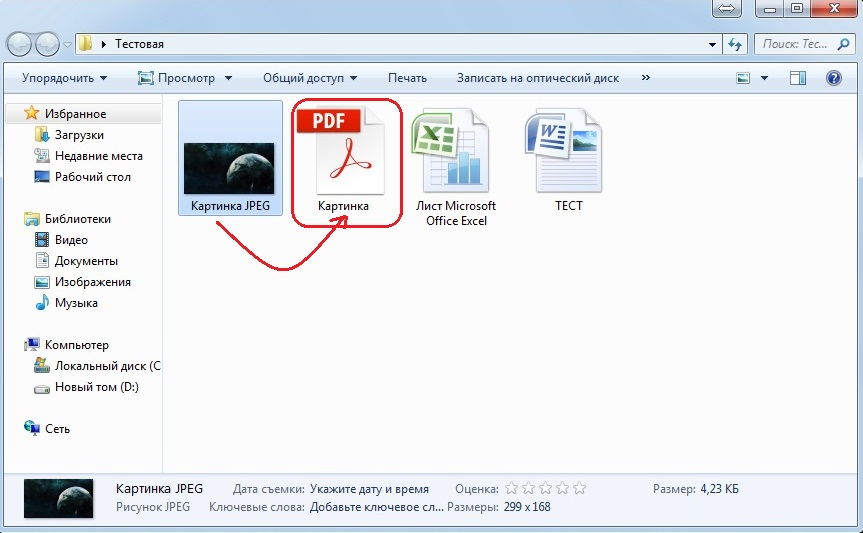
Task: Open the Документы library
Action: click(86, 260)
